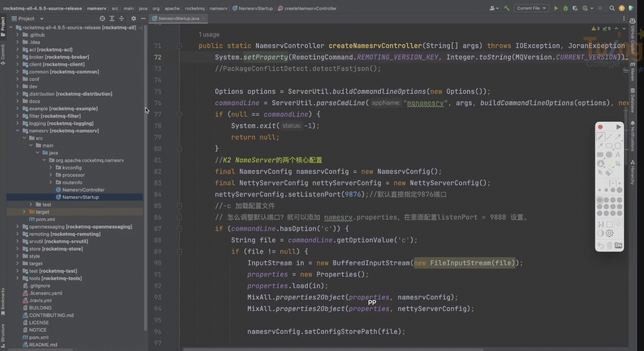Open the Hierarchy tool window
This screenshot has width=644, height=351.
tap(633, 172)
